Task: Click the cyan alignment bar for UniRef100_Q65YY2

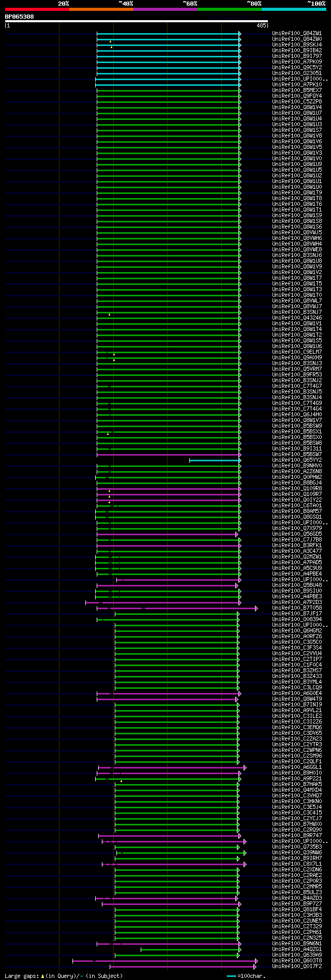Action: tap(215, 460)
